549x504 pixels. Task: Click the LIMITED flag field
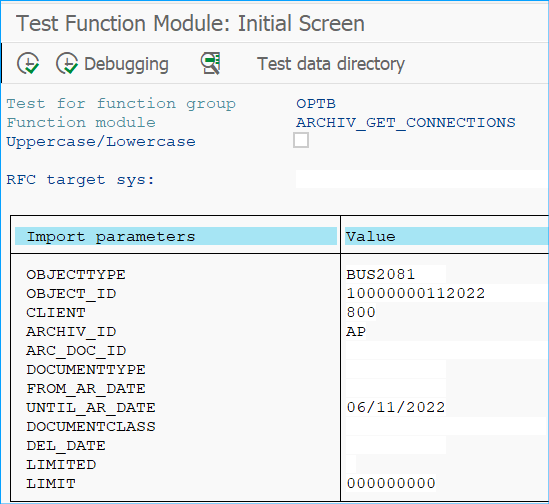(x=351, y=464)
